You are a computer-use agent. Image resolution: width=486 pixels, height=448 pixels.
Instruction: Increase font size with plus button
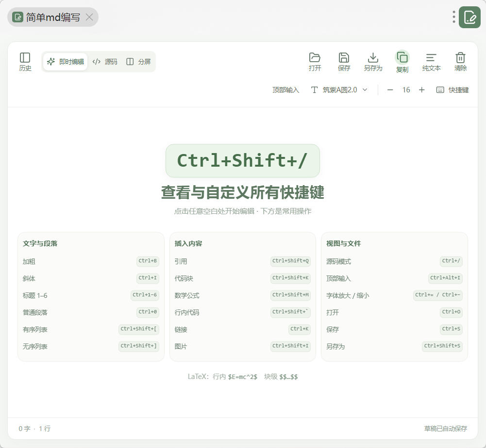(x=421, y=90)
